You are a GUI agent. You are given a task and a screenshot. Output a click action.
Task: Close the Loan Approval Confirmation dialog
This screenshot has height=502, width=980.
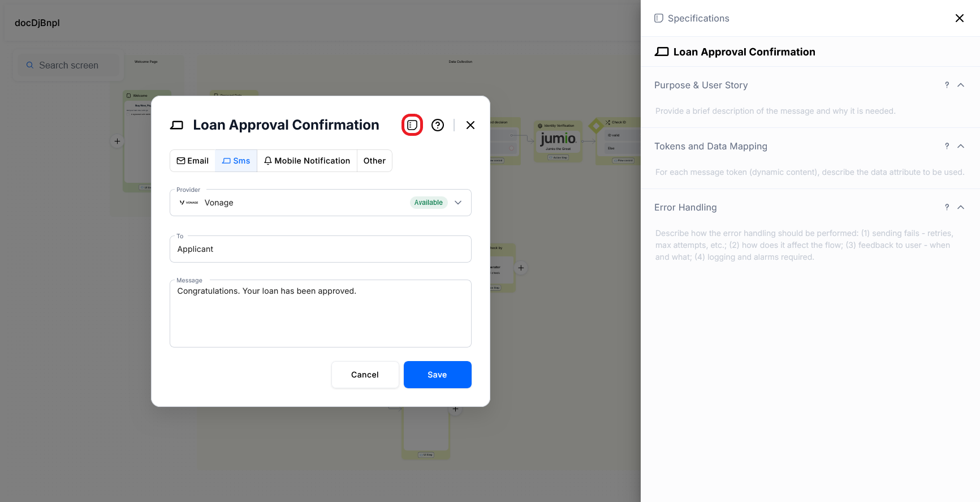pos(470,125)
